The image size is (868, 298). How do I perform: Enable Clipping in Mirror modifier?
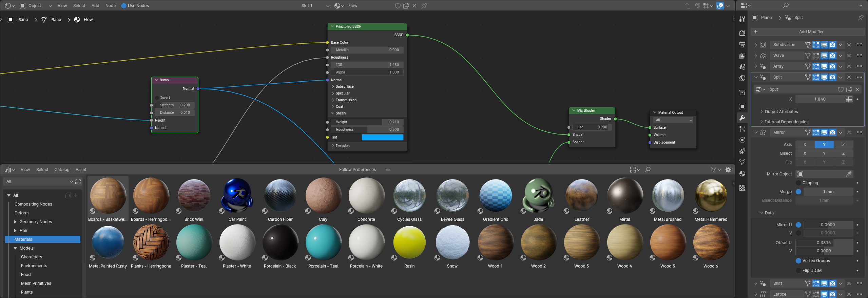798,183
